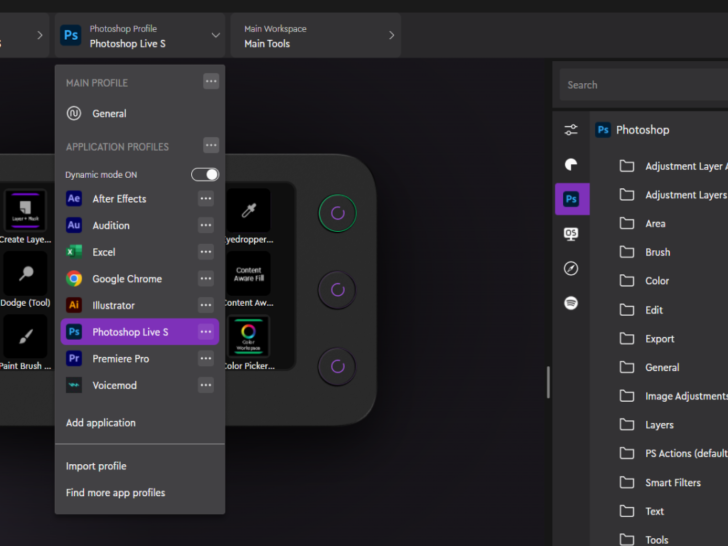Open Application Profiles more options
Image resolution: width=728 pixels, height=546 pixels.
point(211,145)
